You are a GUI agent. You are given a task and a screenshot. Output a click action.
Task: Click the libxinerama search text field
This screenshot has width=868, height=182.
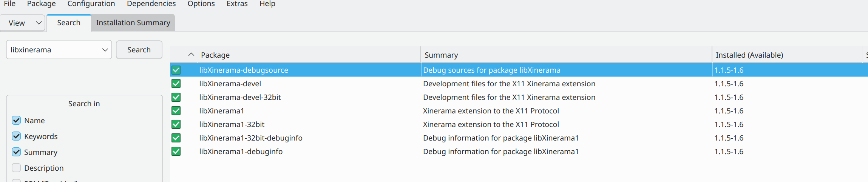tap(53, 50)
